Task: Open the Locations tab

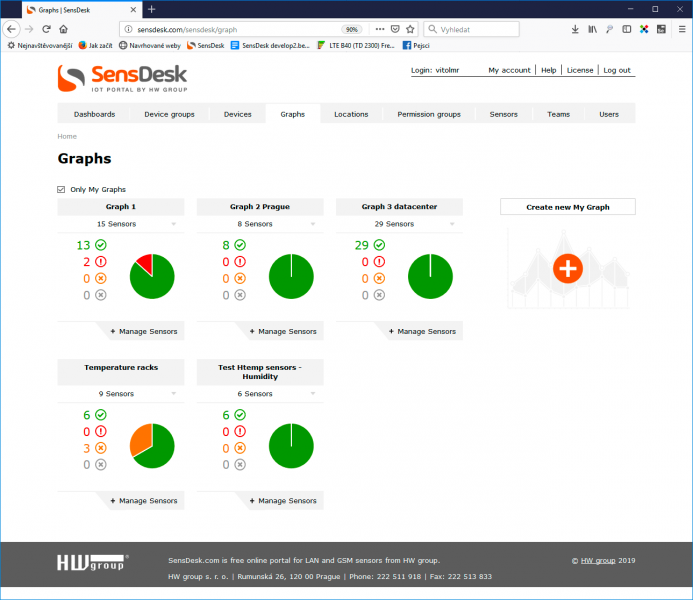Action: [x=351, y=114]
